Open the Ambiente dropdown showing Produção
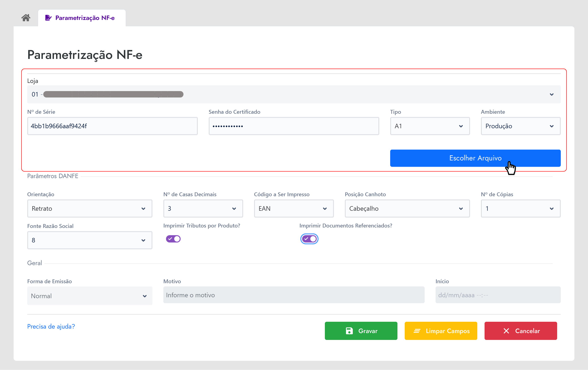The width and height of the screenshot is (588, 370). point(520,126)
